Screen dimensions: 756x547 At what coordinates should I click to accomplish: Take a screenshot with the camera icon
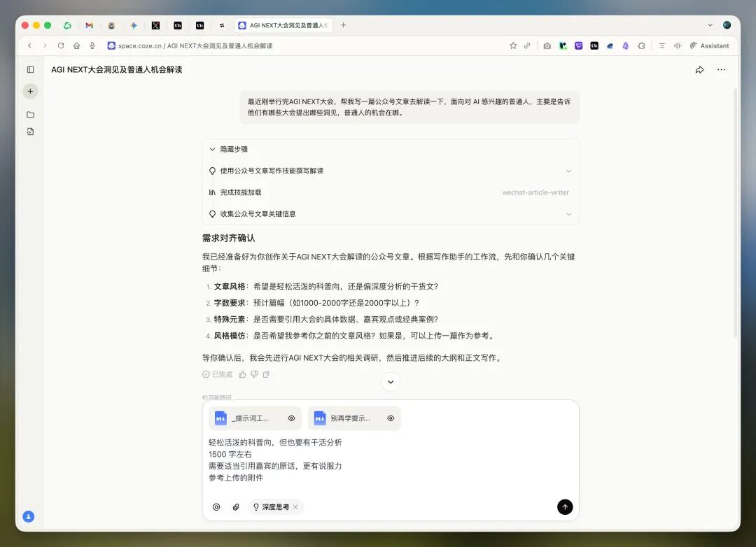pyautogui.click(x=547, y=45)
